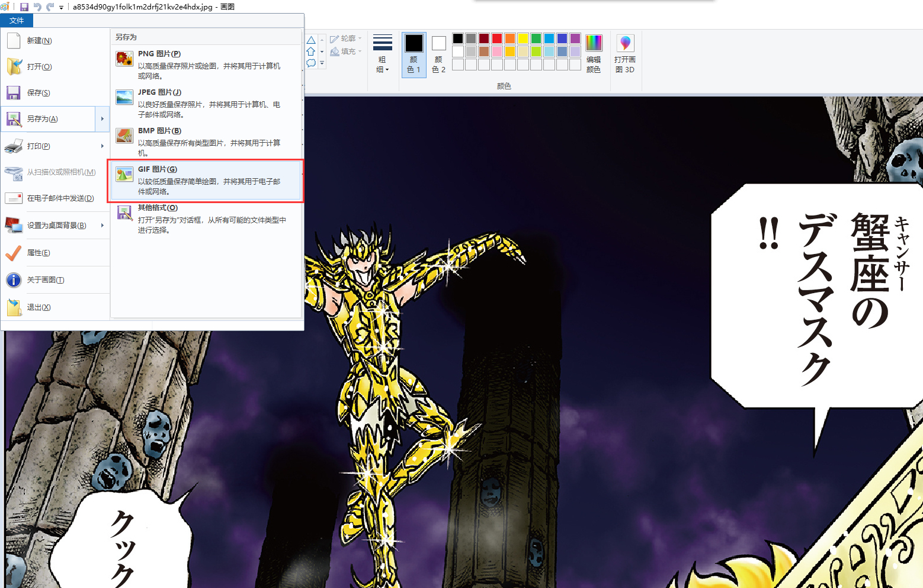Screen dimensions: 923x588
Task: Choose 其他格式(O) save option
Action: coord(206,219)
